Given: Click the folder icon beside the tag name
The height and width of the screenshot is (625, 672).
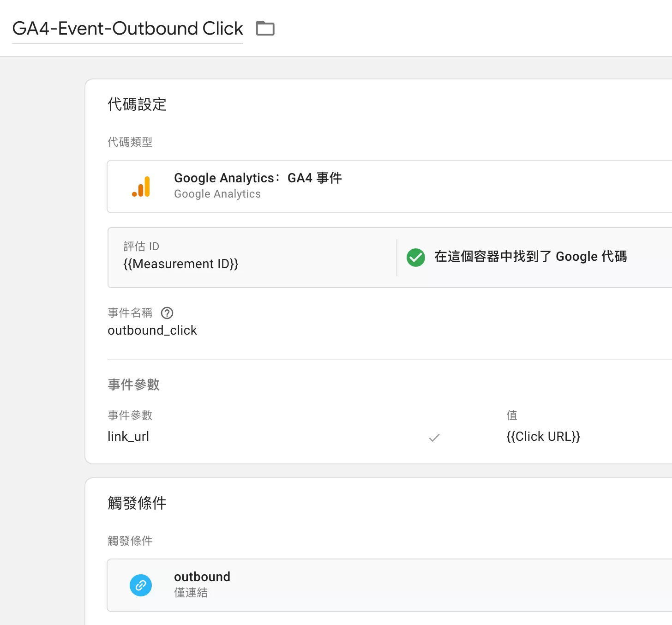Looking at the screenshot, I should click(x=265, y=29).
